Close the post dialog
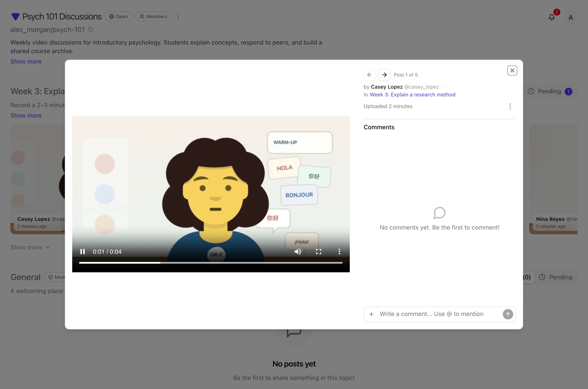Image resolution: width=588 pixels, height=389 pixels. (x=512, y=70)
